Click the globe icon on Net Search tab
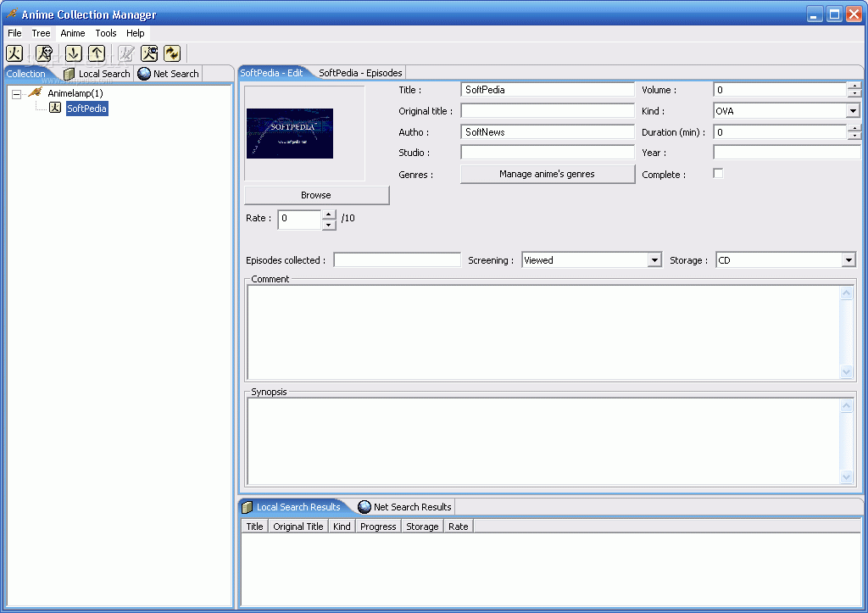868x613 pixels. click(144, 74)
